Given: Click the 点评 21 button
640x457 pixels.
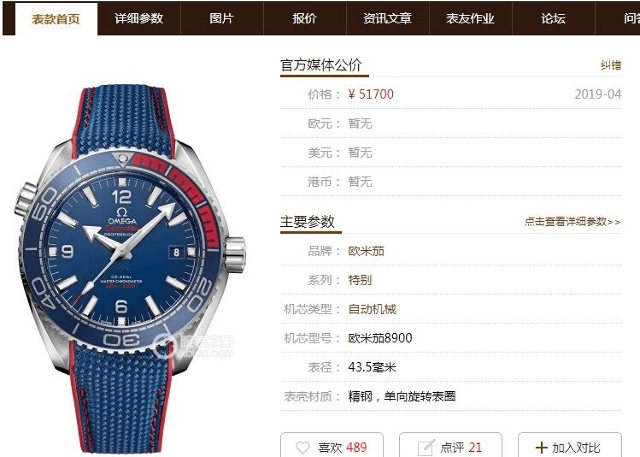Looking at the screenshot, I should [x=451, y=446].
